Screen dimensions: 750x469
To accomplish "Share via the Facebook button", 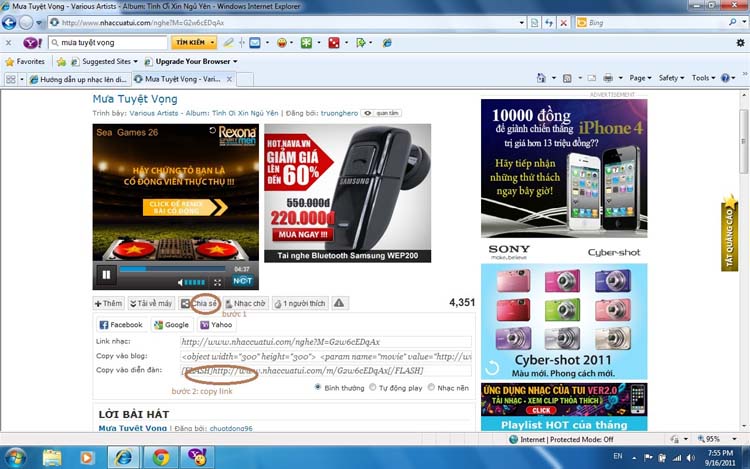I will (121, 325).
